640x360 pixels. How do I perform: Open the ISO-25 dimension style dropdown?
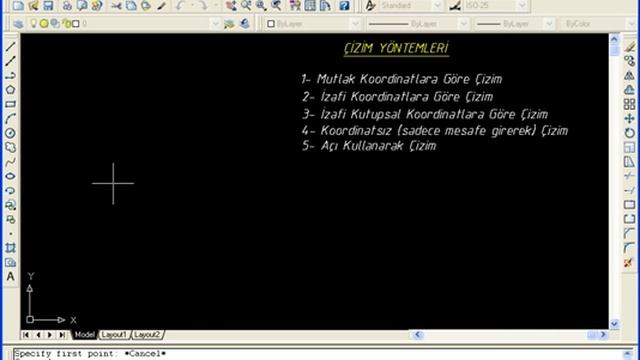tap(522, 5)
